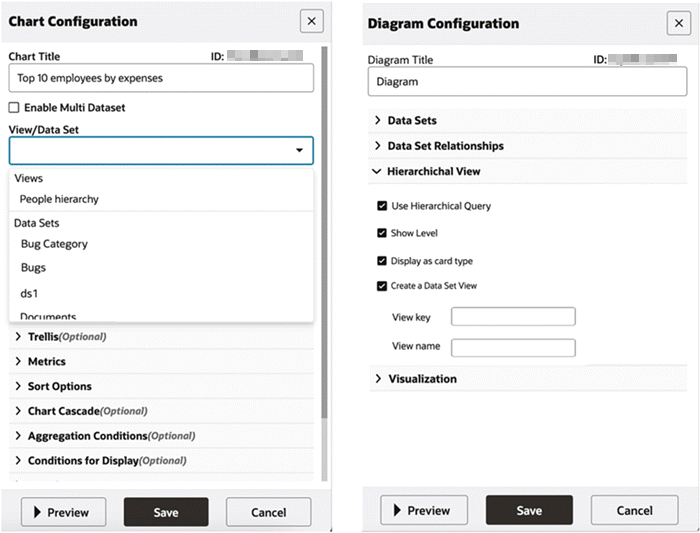Enable the Multi Dataset checkbox
Screen dimensions: 700x533
point(14,107)
